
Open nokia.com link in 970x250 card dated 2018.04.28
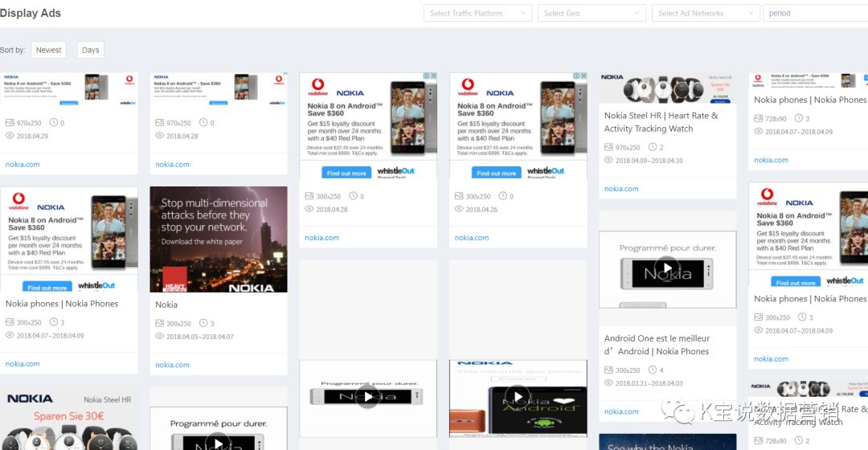172,165
